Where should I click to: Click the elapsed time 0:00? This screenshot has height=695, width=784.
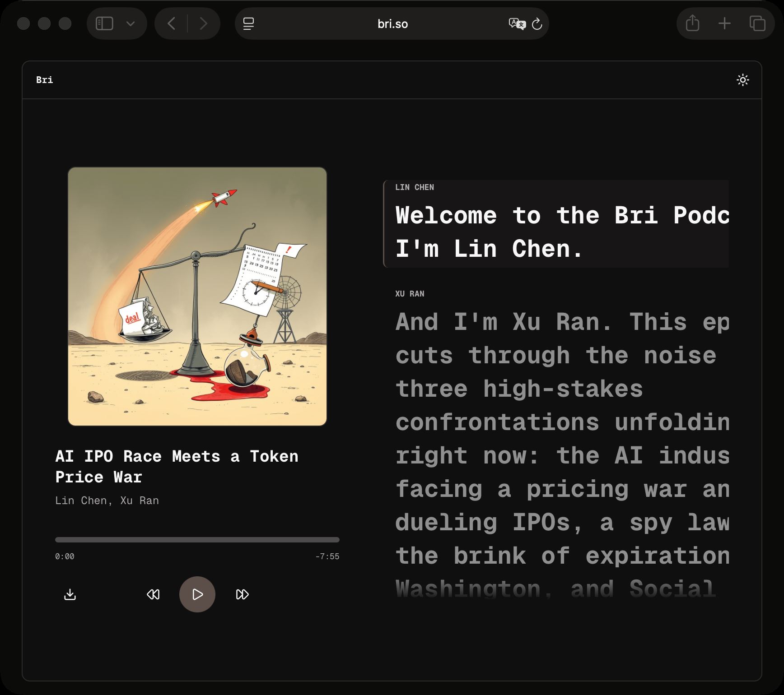(x=65, y=556)
